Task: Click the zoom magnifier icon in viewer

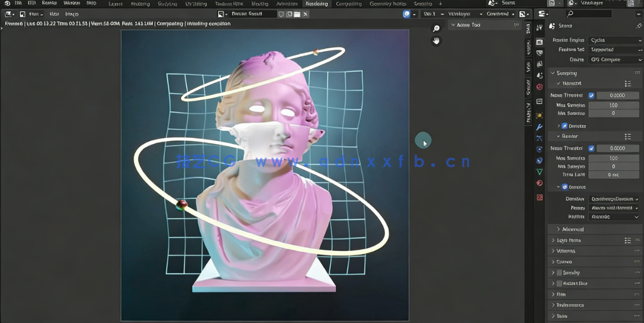Action: click(436, 28)
